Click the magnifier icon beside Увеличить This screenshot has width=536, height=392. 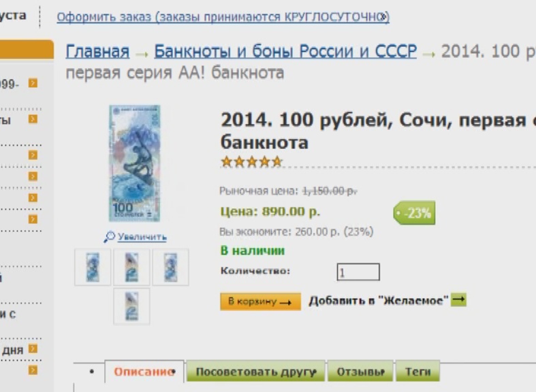click(110, 236)
